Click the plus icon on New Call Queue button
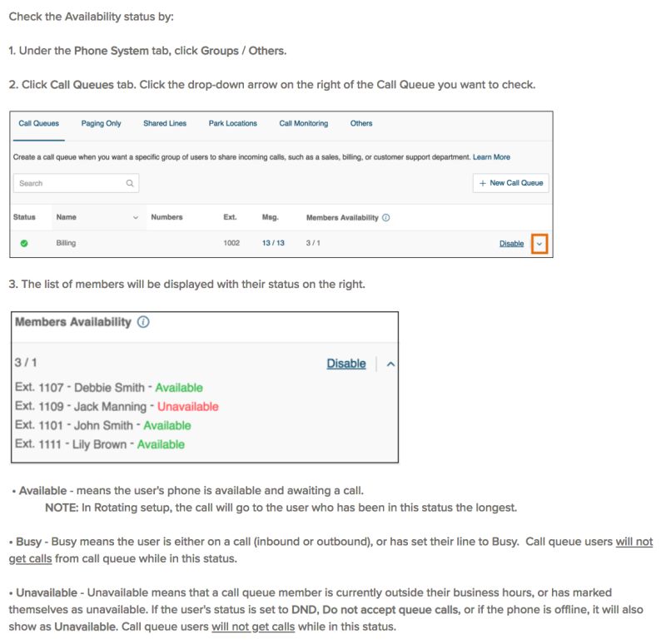 point(483,183)
